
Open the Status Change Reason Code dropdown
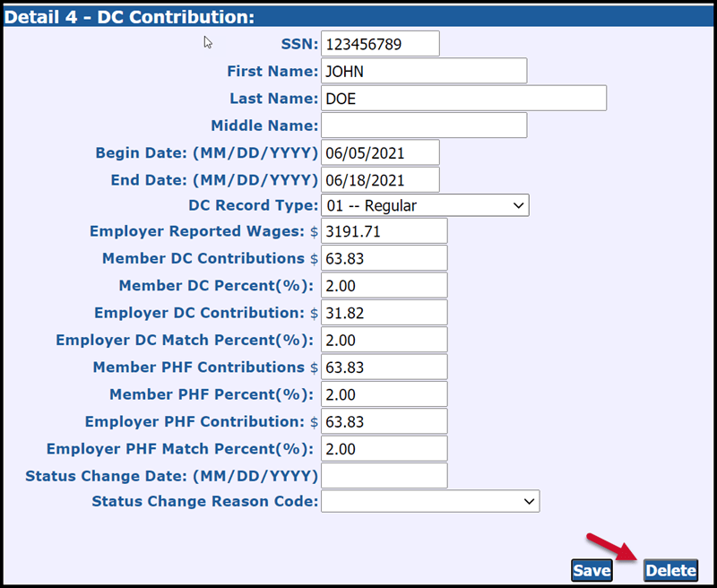click(x=432, y=503)
